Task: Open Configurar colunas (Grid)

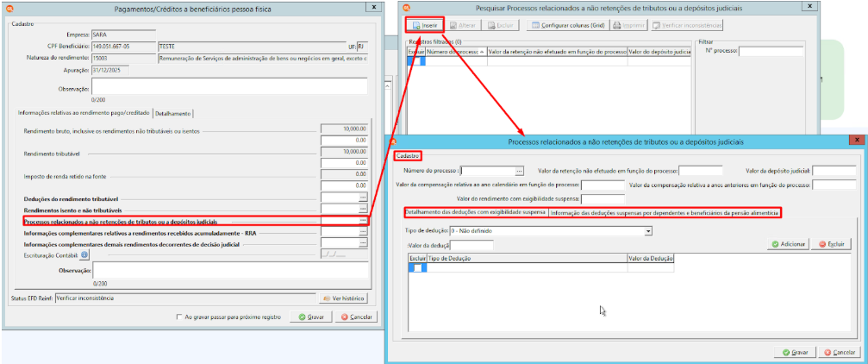Action: [567, 26]
